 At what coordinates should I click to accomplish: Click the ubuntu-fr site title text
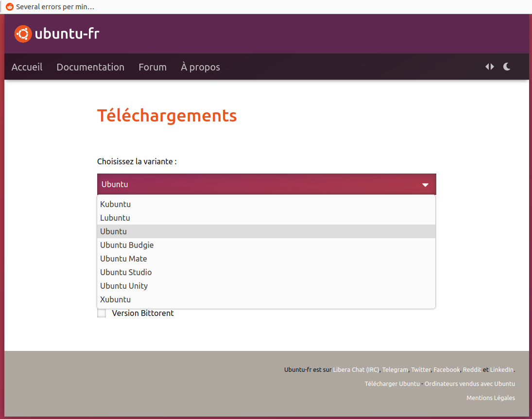67,34
